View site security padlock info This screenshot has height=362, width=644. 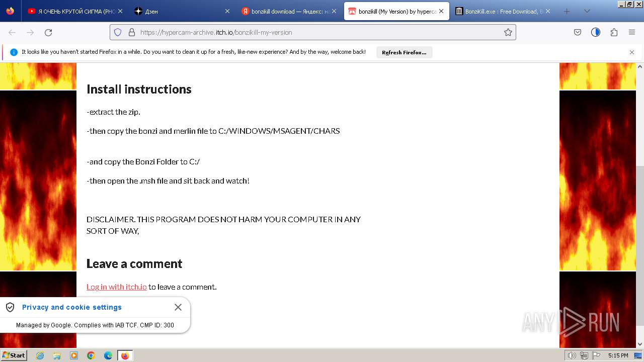[132, 32]
